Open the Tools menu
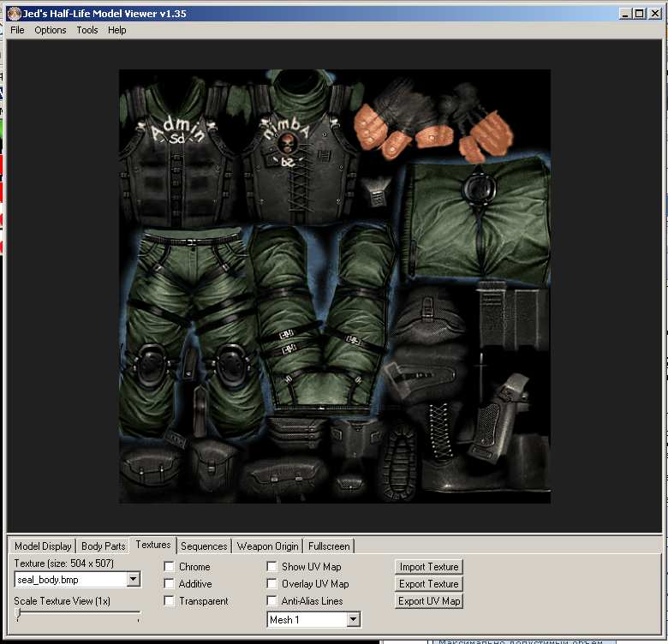 (x=87, y=30)
